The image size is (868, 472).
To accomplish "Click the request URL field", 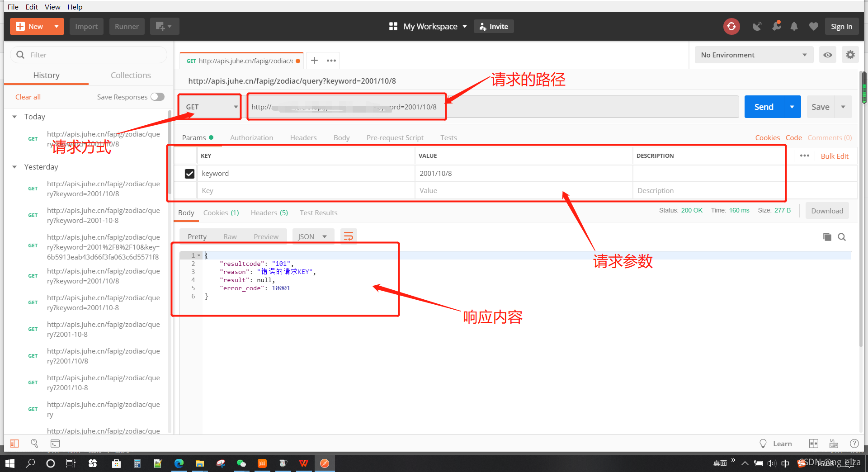I will click(x=492, y=107).
